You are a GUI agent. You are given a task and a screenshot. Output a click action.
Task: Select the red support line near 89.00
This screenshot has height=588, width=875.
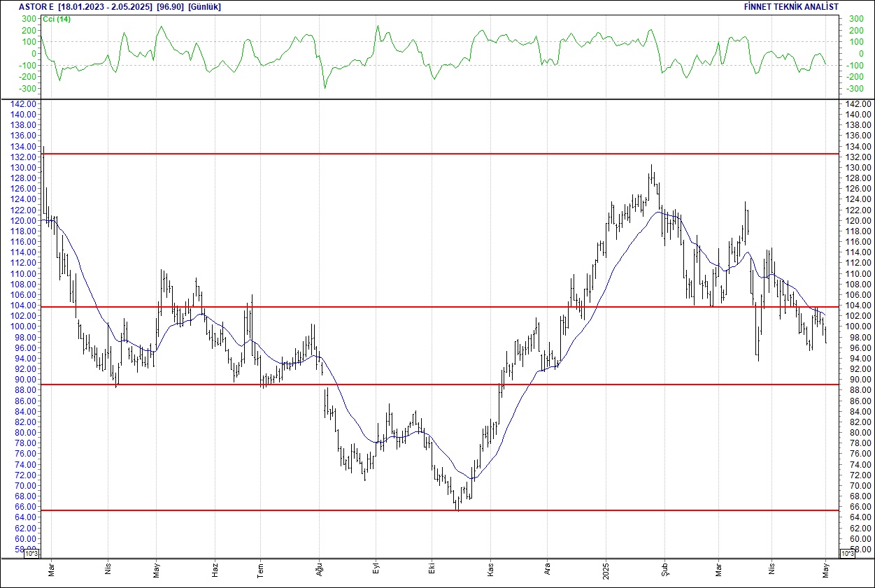click(441, 384)
